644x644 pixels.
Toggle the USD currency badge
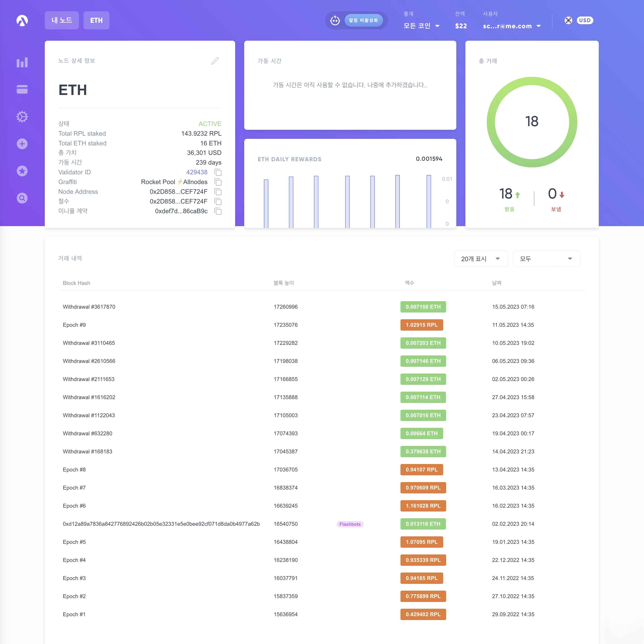tap(585, 20)
